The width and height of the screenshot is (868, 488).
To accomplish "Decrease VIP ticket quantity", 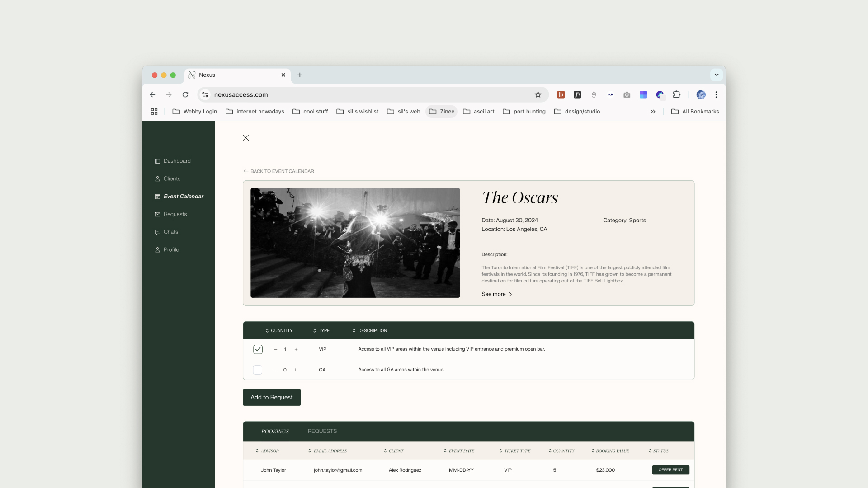I will coord(276,349).
